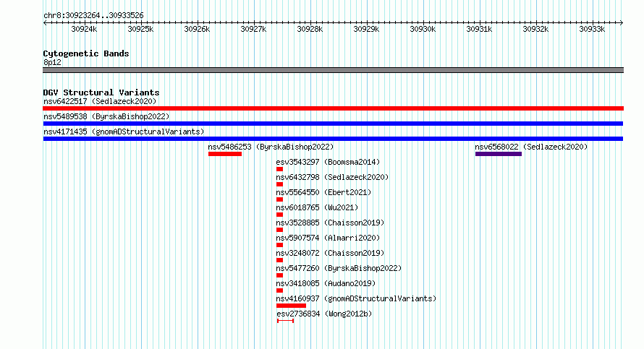Viewport: 644px width, 349px height.
Task: Open nsv6432798 (Sedlazeck2020) variant label
Action: coord(332,177)
